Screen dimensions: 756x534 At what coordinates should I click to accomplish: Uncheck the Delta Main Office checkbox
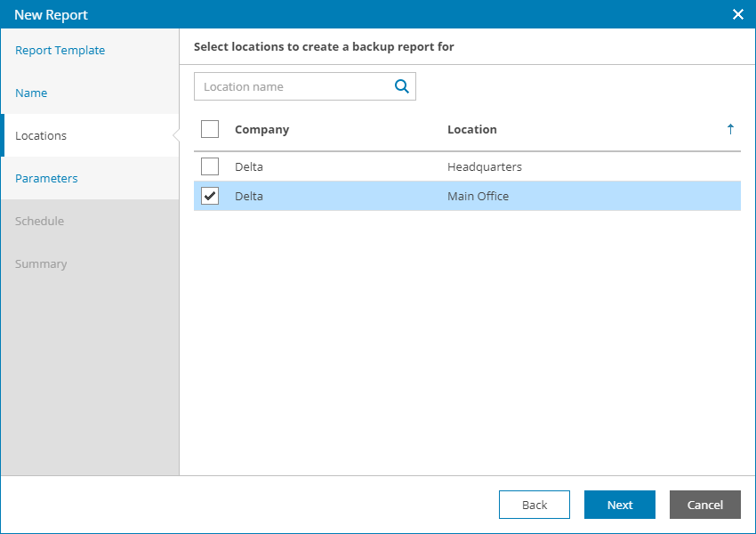(210, 196)
